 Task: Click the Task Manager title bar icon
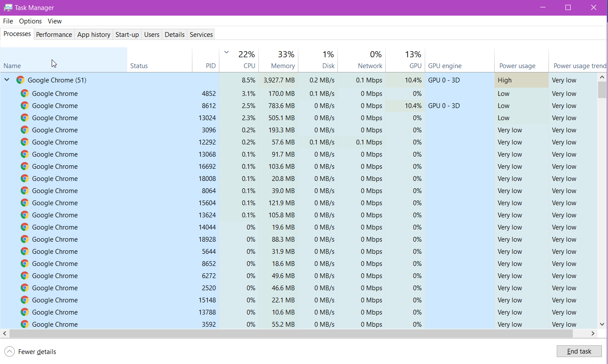(8, 7)
